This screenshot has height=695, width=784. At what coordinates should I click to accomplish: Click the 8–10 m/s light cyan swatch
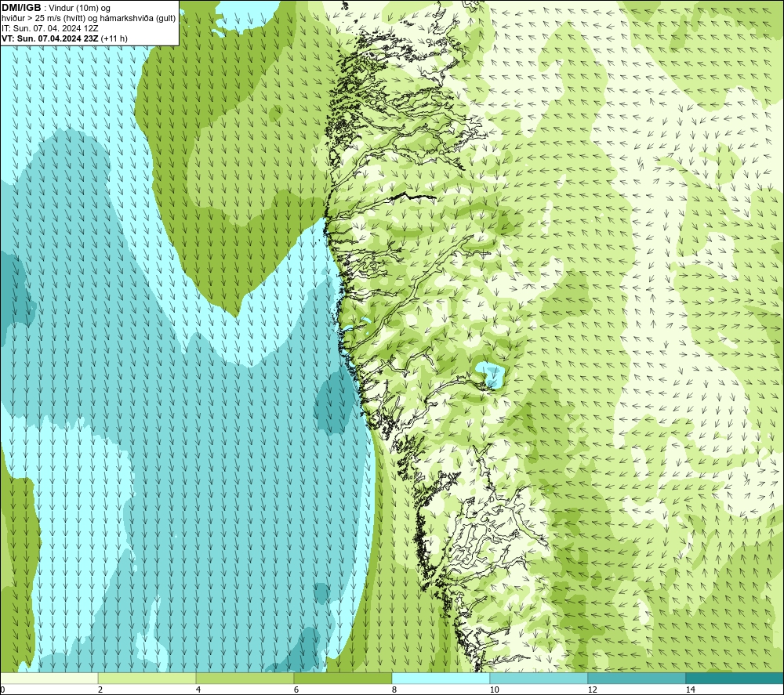(x=441, y=679)
